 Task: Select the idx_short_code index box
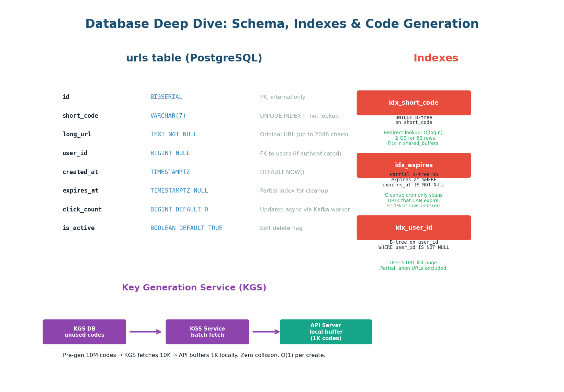414,103
